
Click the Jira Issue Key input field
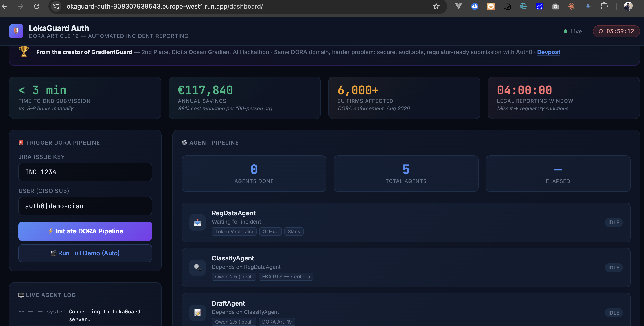(85, 172)
